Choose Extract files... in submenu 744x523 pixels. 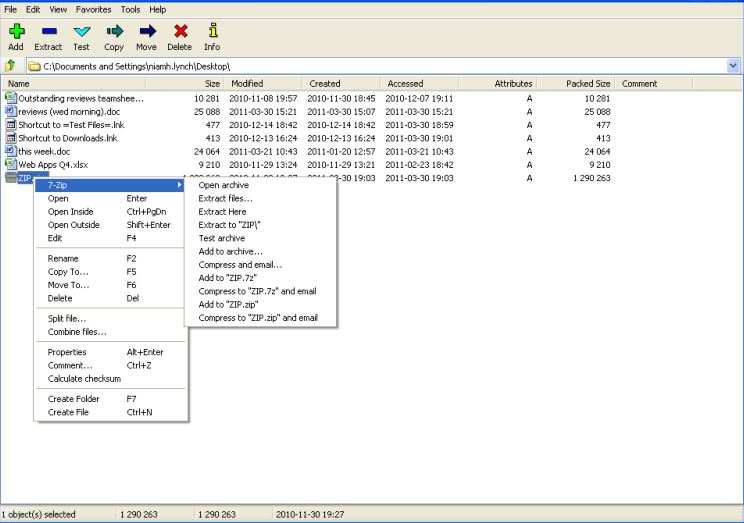tap(260, 198)
